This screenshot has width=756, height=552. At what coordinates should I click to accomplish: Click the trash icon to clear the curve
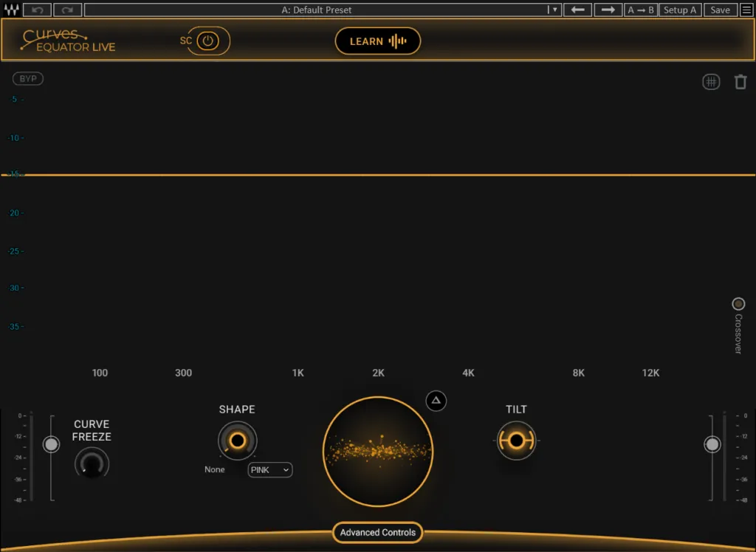tap(740, 81)
